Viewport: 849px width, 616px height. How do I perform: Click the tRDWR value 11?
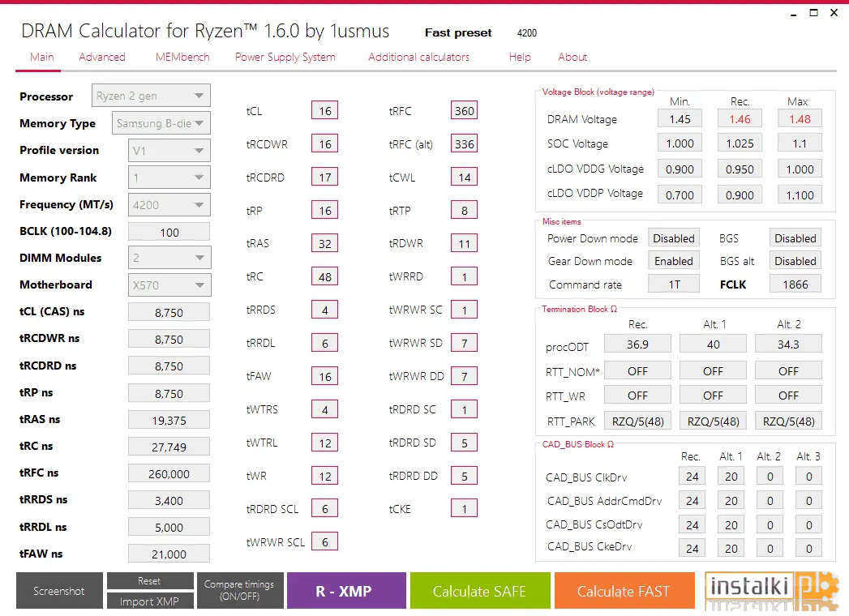coord(465,244)
